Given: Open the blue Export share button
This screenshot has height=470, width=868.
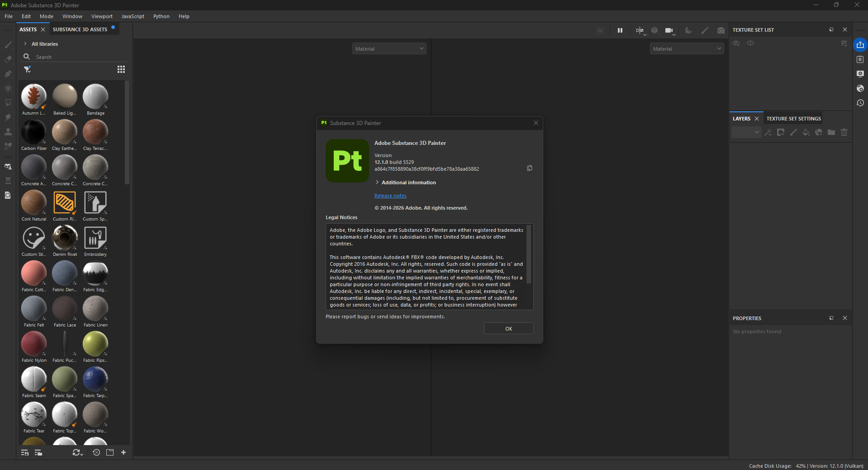Looking at the screenshot, I should click(860, 45).
